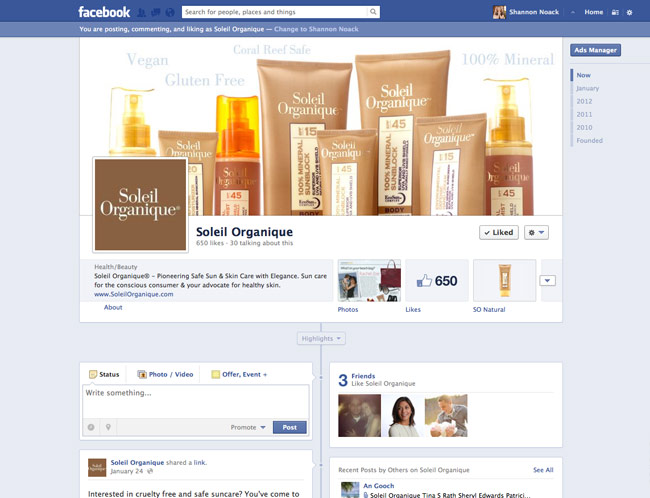
Task: Open page gear dropdown next to Liked
Action: click(x=536, y=233)
